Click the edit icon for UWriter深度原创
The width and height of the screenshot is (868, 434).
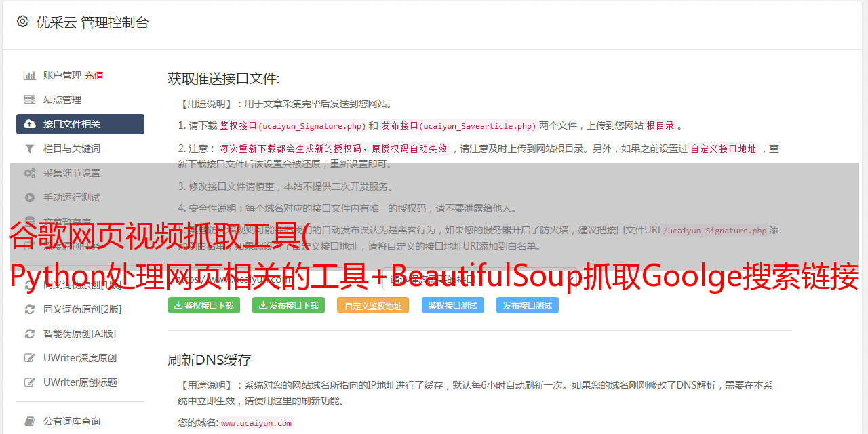(30, 358)
